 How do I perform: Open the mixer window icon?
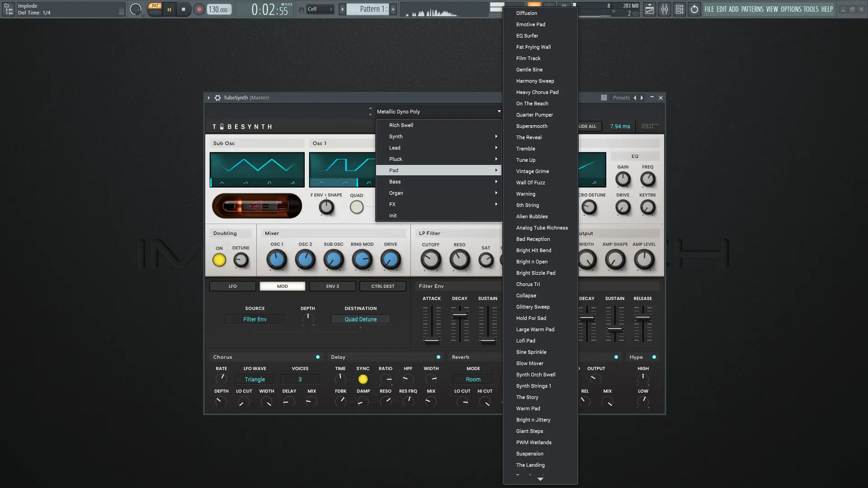pyautogui.click(x=664, y=9)
